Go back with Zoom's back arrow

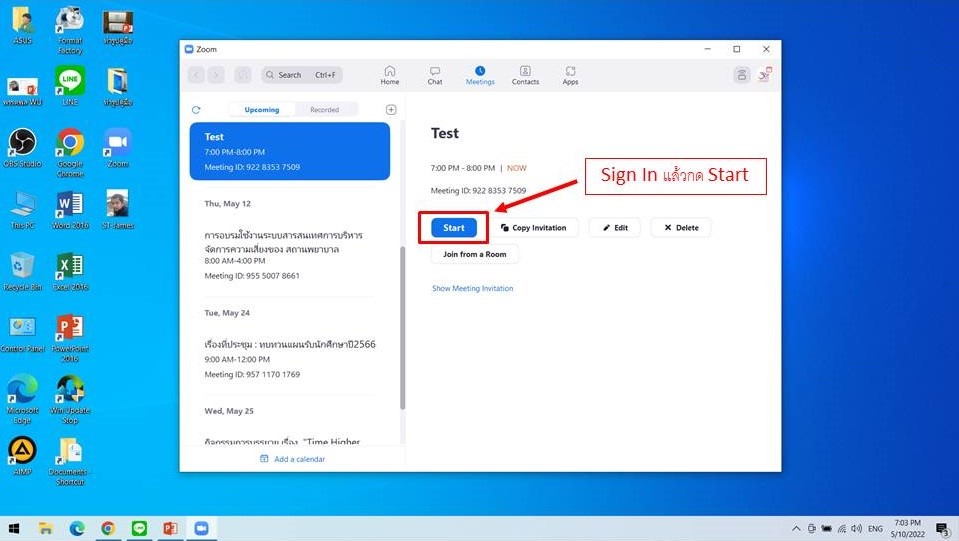[196, 75]
